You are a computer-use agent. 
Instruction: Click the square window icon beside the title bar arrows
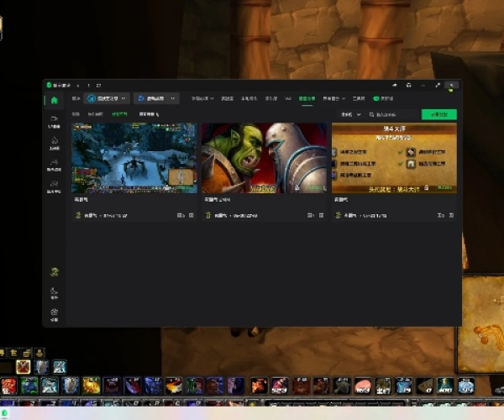click(x=98, y=86)
